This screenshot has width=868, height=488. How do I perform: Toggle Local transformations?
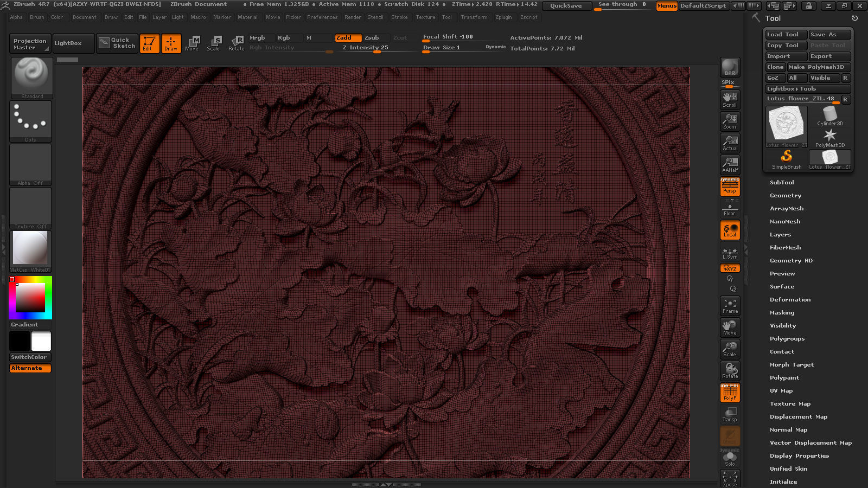(730, 230)
